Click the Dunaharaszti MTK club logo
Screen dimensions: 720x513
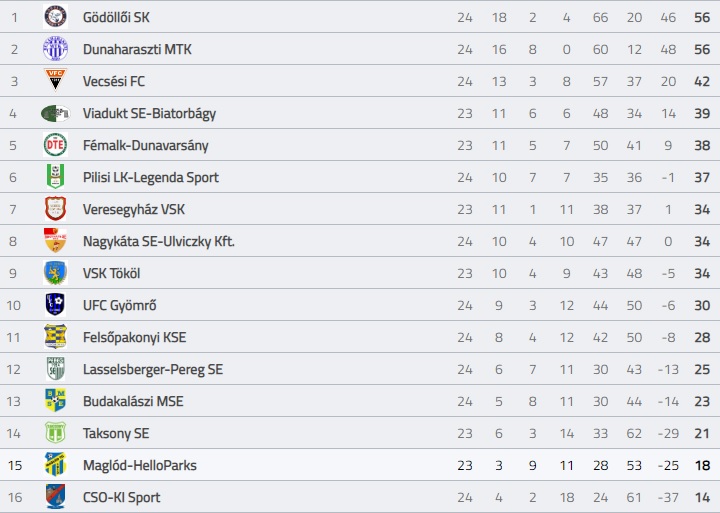coord(55,49)
